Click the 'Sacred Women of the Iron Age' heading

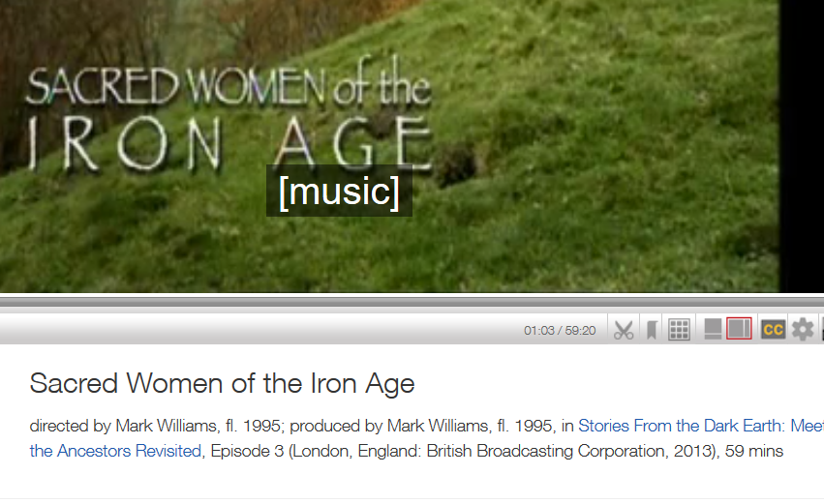pos(223,383)
